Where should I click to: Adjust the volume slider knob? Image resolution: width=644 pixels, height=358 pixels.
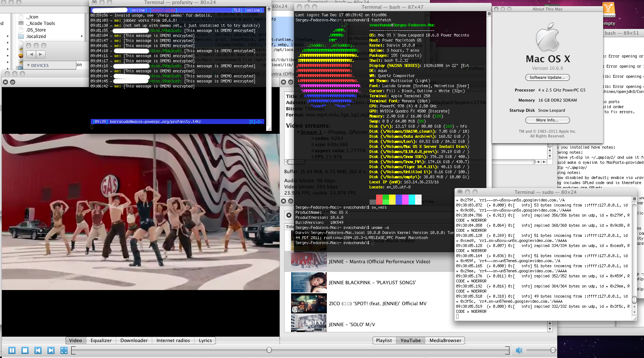(x=553, y=350)
